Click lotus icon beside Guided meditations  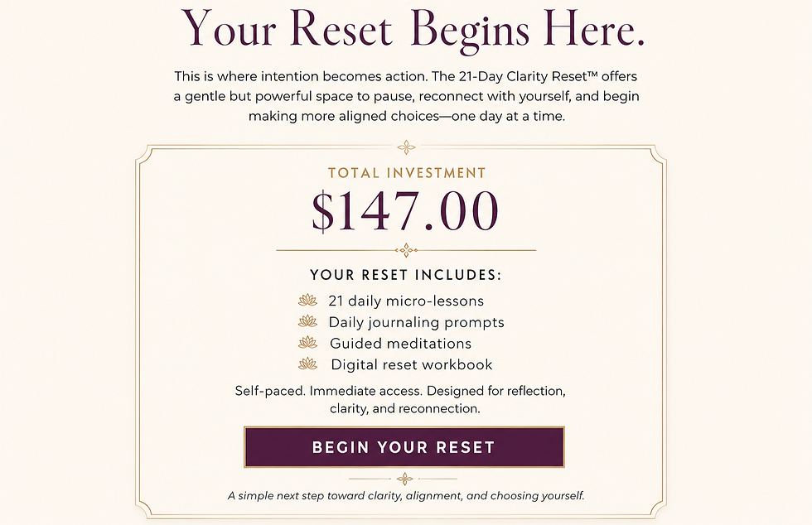(307, 343)
